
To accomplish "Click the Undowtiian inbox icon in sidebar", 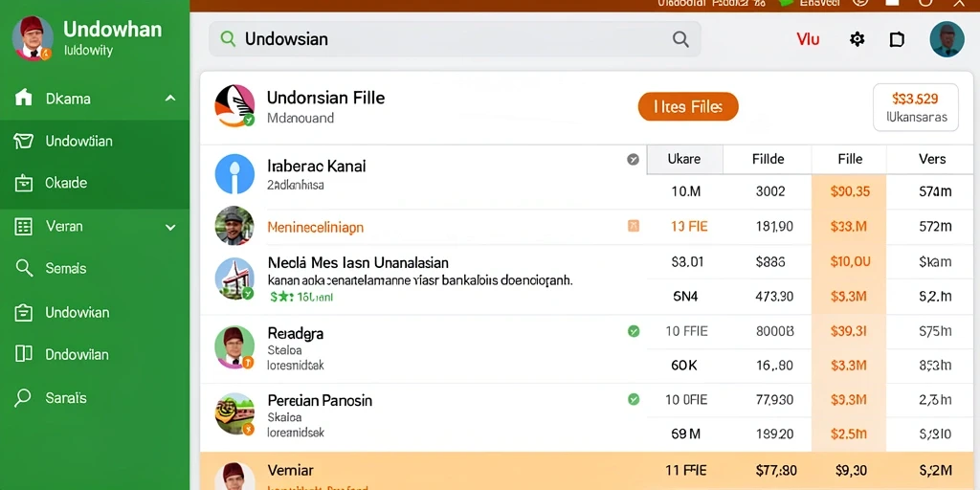I will (x=23, y=142).
